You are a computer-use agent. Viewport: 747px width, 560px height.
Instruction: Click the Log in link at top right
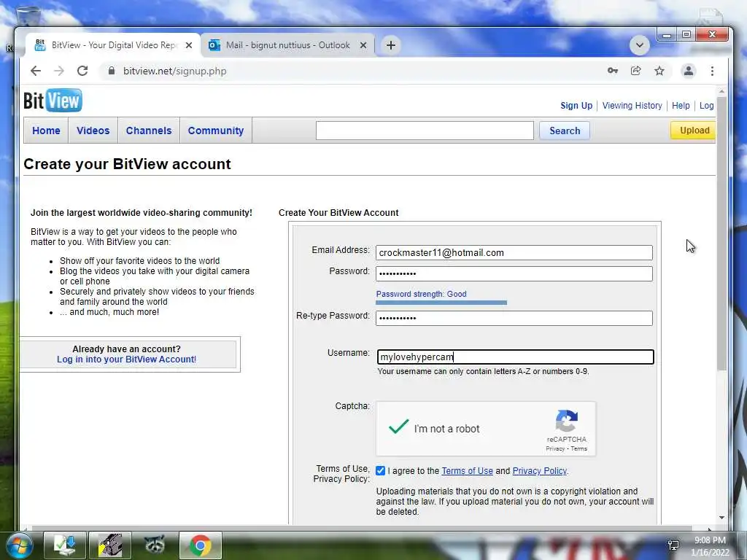coord(707,106)
